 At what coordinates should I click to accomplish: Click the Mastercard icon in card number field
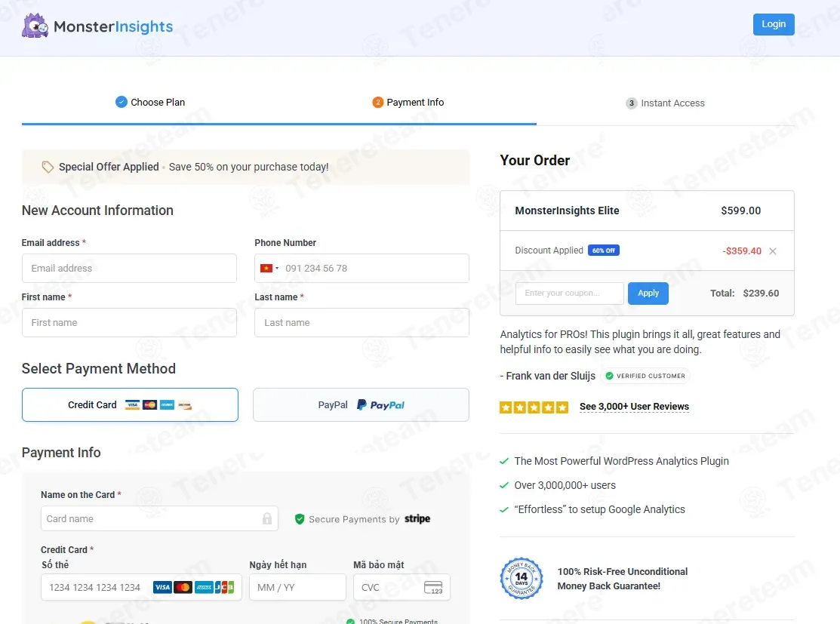(x=183, y=588)
